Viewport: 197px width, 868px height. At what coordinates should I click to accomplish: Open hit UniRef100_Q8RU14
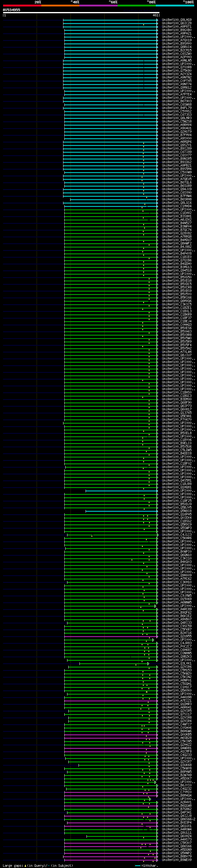point(177,47)
